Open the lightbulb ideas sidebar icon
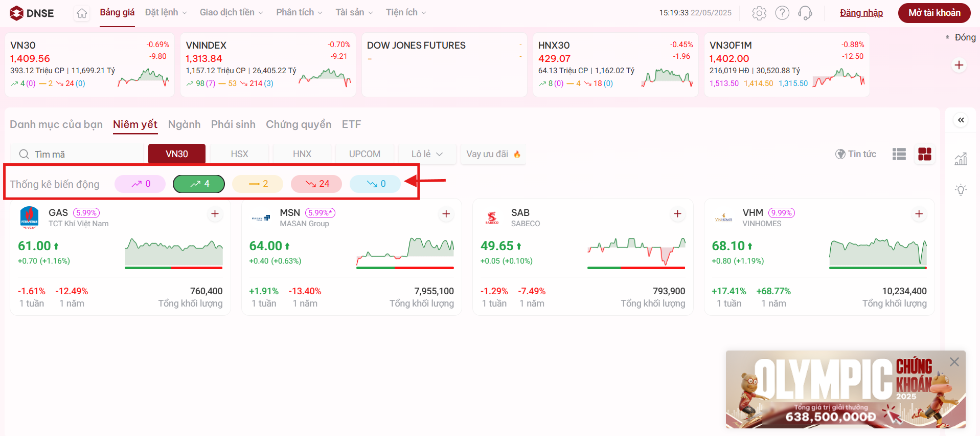 point(961,190)
